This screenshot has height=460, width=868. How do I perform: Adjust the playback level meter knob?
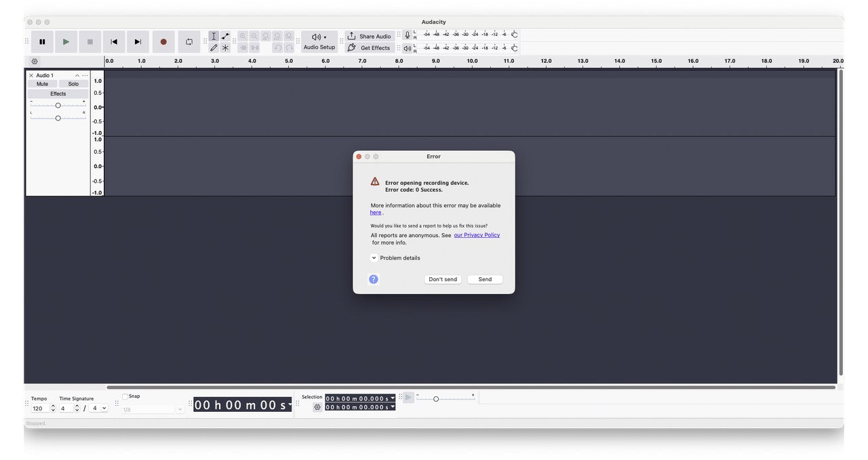(x=514, y=48)
